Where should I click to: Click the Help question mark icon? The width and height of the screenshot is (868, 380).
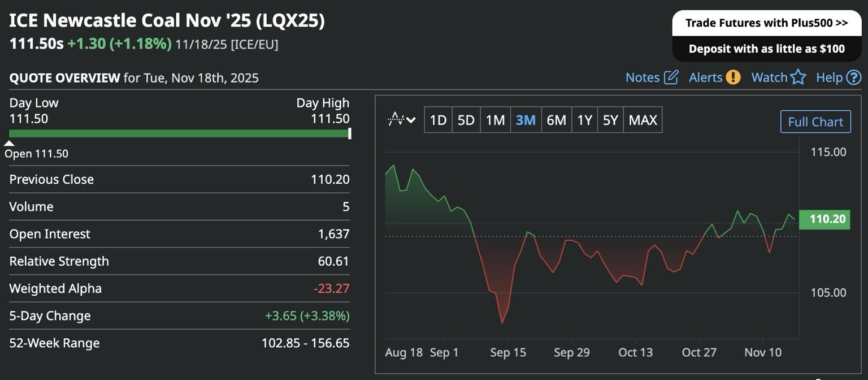point(854,77)
